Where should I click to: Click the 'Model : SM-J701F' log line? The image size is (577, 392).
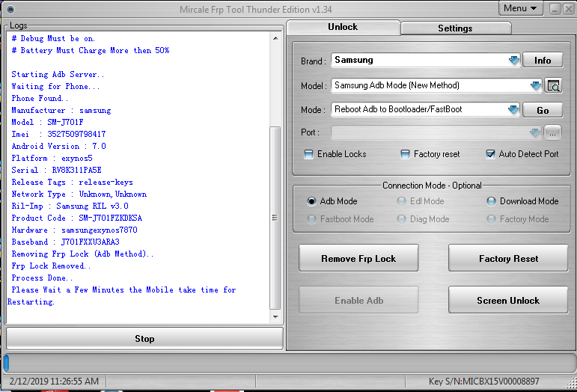pos(47,122)
